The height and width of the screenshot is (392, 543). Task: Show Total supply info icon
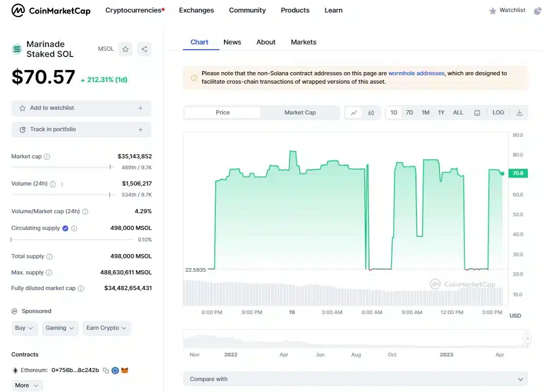pos(50,257)
